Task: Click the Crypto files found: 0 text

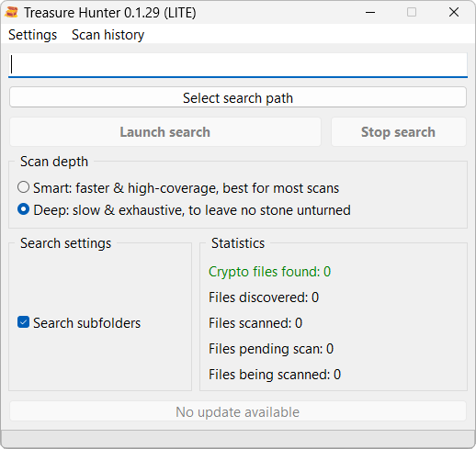Action: 270,272
